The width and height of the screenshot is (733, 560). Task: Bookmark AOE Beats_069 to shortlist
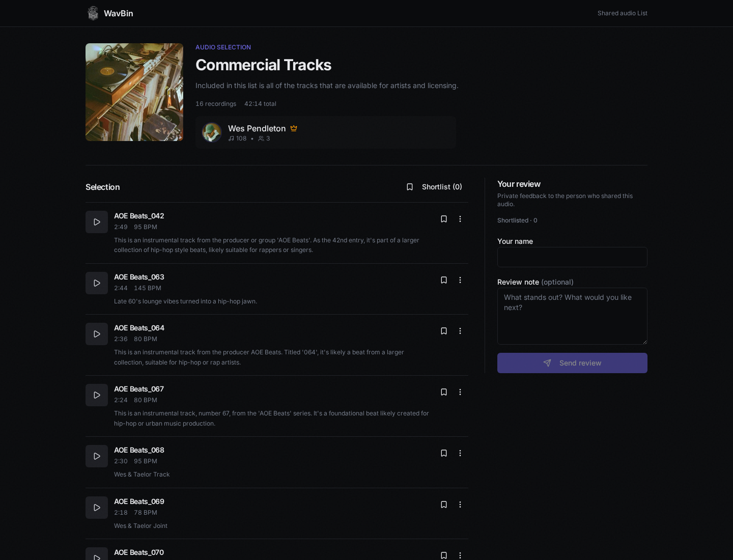[444, 505]
